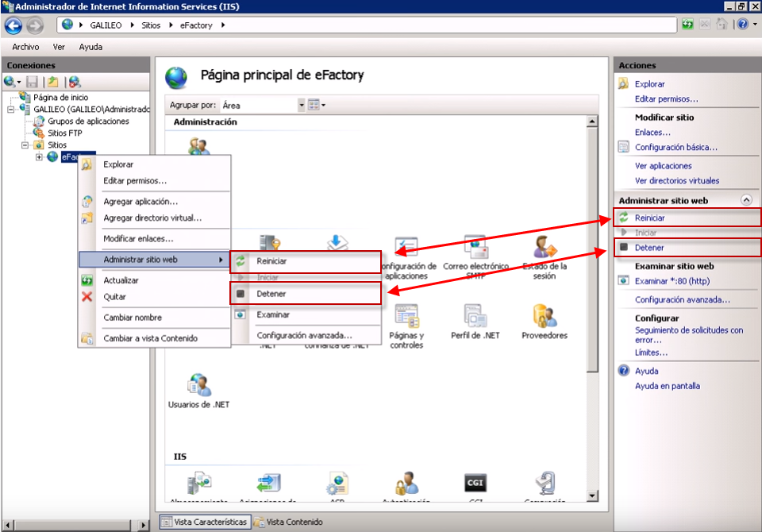Image resolution: width=762 pixels, height=532 pixels.
Task: Select Página de inicio tree item
Action: tap(60, 97)
